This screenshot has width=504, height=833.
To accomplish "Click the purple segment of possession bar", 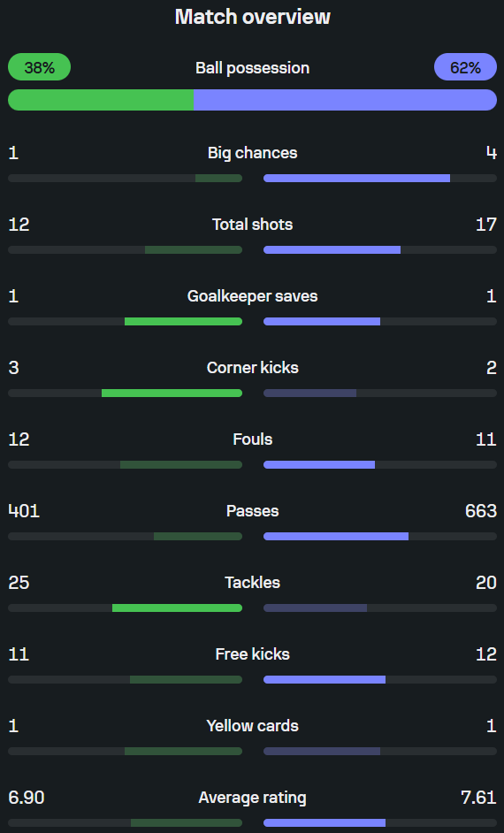I will 345,100.
